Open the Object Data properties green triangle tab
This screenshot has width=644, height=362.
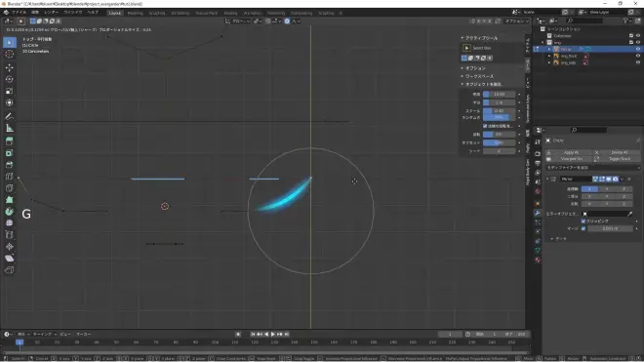click(x=538, y=250)
